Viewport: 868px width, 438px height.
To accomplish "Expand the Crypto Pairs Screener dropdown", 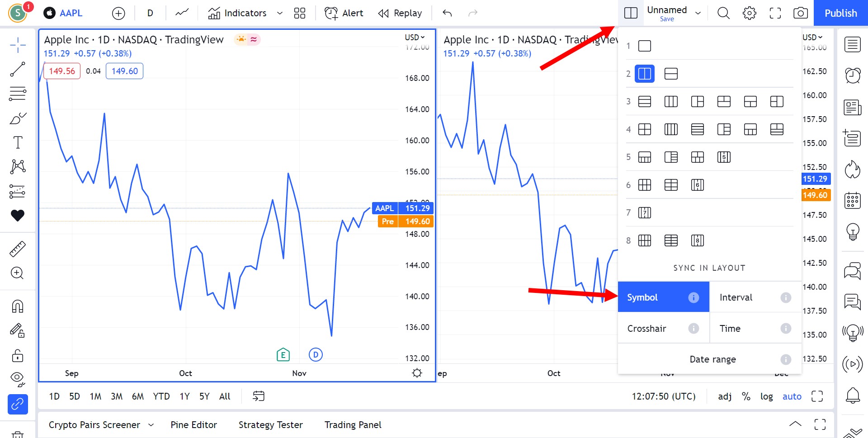I will pos(151,425).
